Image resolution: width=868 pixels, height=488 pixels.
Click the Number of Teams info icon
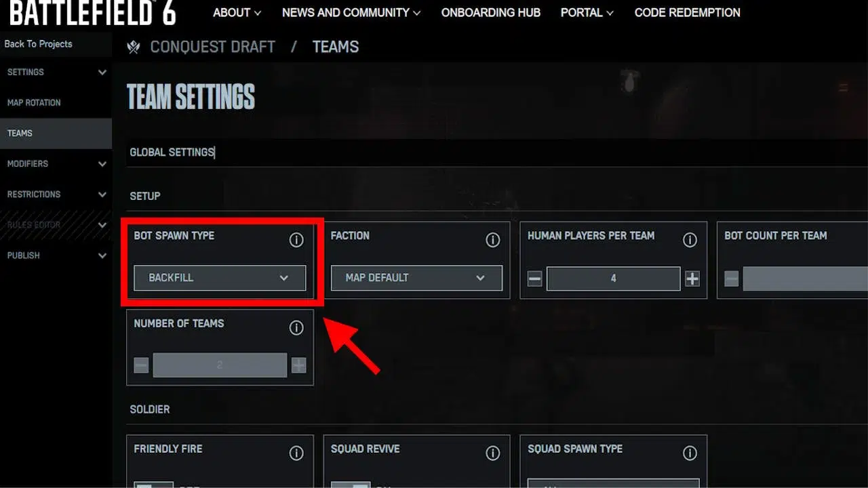[296, 328]
